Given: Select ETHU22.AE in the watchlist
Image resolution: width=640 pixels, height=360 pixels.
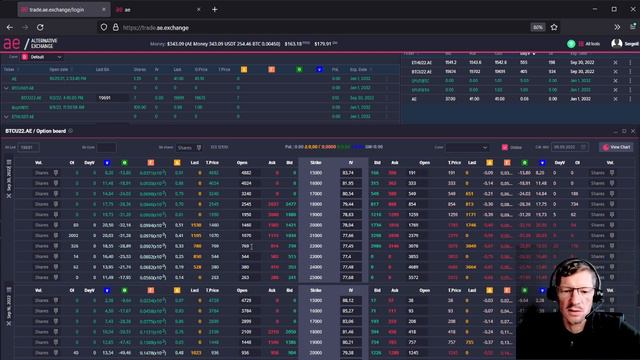Looking at the screenshot, I should coord(422,62).
